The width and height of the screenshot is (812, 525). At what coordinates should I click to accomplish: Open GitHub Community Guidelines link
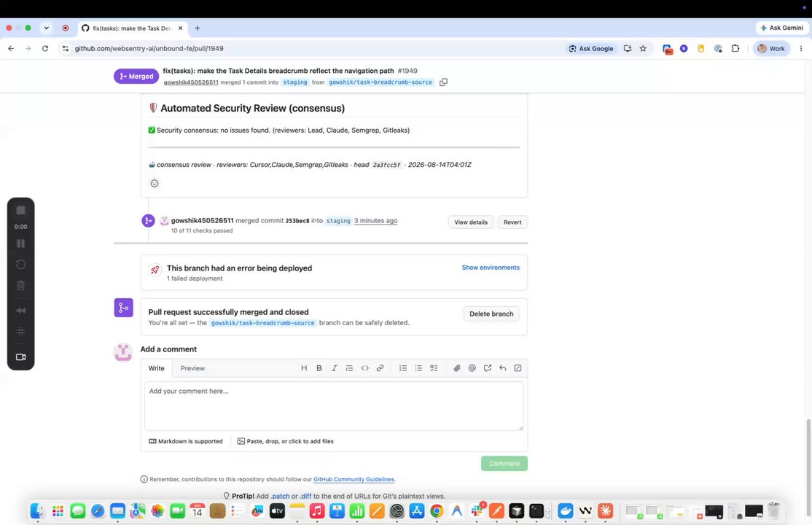(354, 479)
